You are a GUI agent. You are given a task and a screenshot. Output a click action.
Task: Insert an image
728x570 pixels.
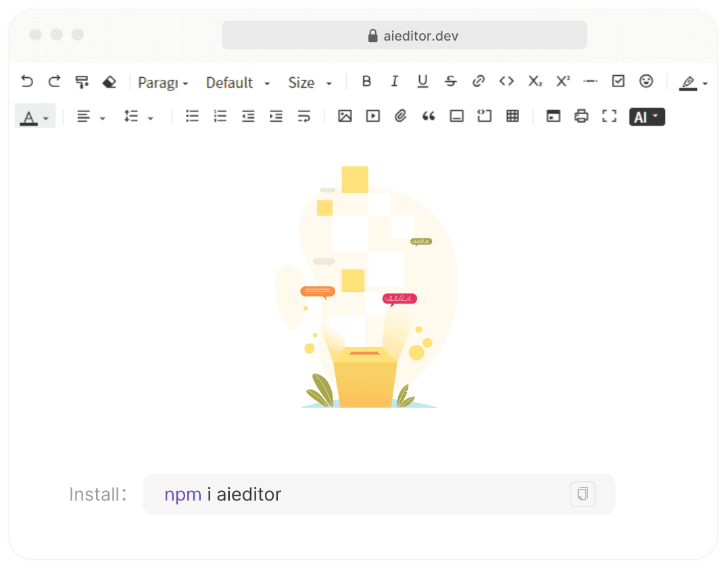[345, 116]
